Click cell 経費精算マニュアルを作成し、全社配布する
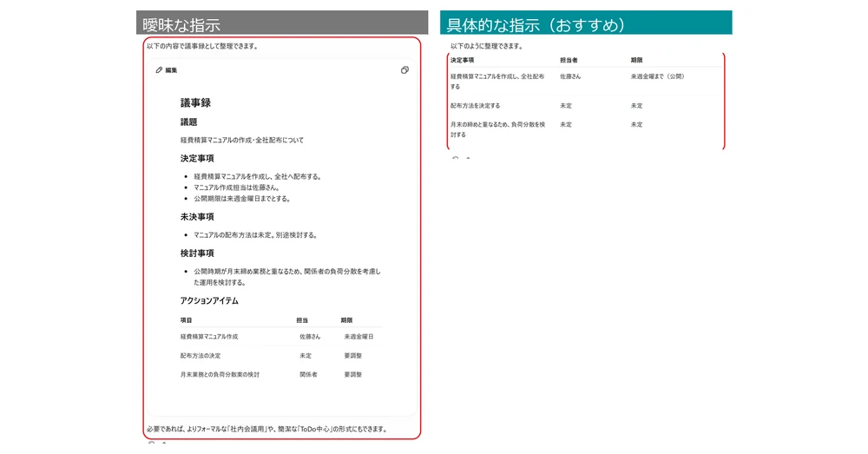Viewport: 868px width, 454px height. [497, 82]
